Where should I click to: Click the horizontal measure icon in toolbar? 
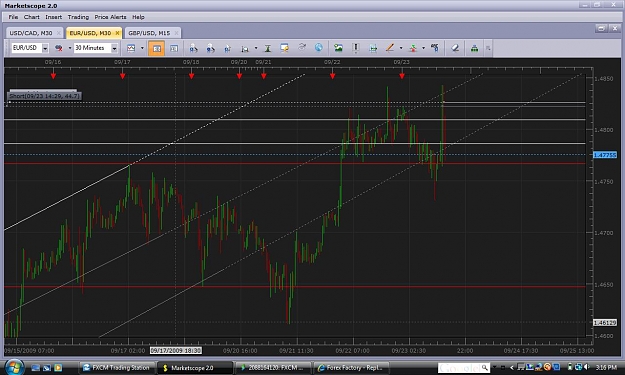373,48
